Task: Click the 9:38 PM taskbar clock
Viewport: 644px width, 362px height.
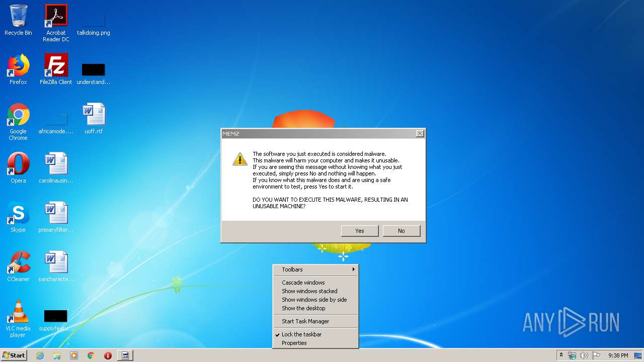Action: click(x=618, y=355)
